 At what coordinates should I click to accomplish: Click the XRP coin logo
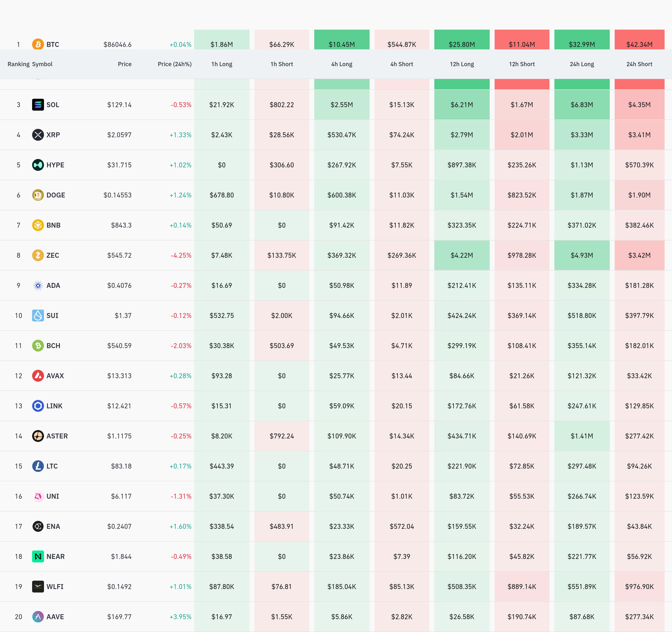[38, 135]
